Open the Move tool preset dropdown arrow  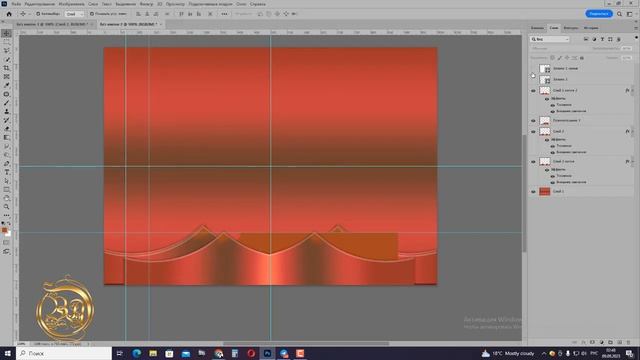coord(29,14)
